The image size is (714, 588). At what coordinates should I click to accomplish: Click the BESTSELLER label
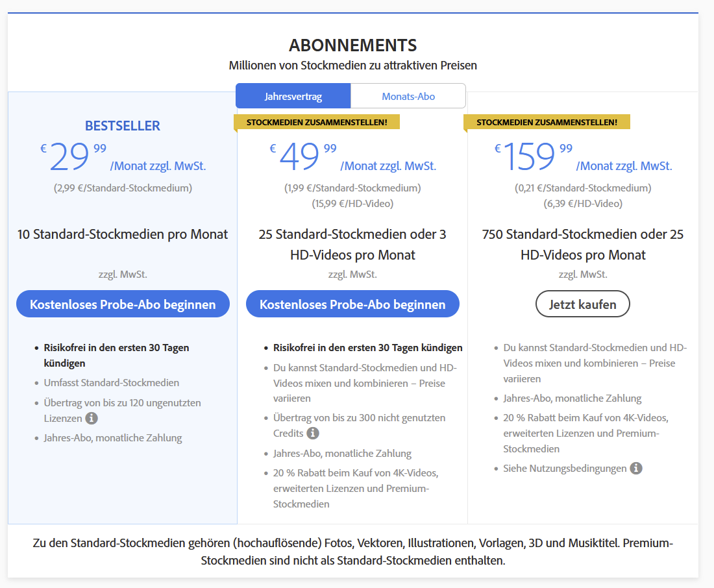pyautogui.click(x=123, y=126)
